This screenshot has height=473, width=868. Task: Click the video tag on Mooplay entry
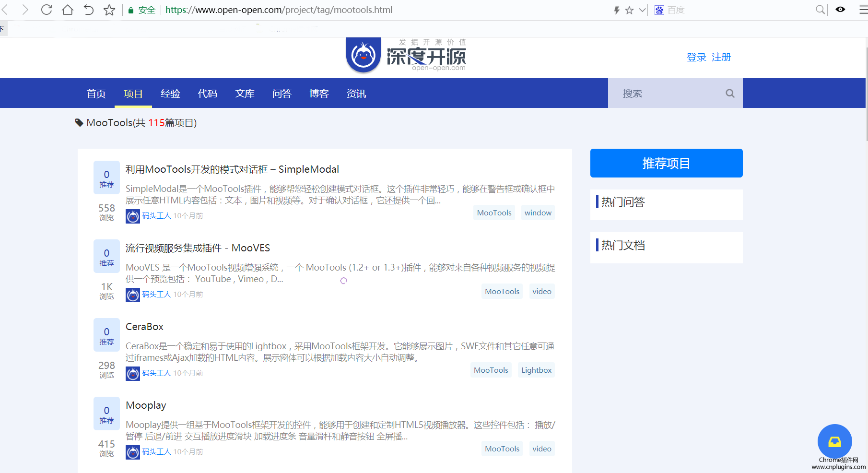pyautogui.click(x=542, y=449)
